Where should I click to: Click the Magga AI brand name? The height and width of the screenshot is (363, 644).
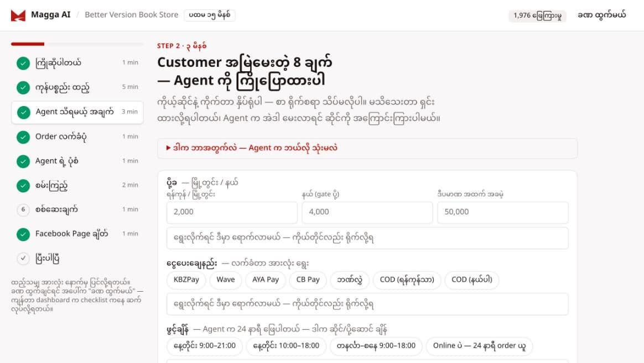pos(51,15)
